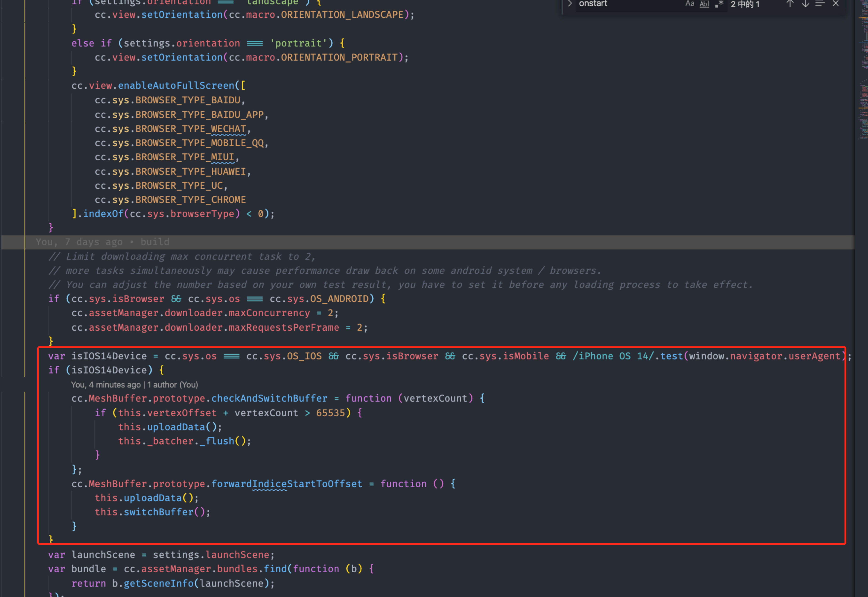Click the maxConcurrency property assignment
Screen dimensions: 868x597
coord(269,313)
